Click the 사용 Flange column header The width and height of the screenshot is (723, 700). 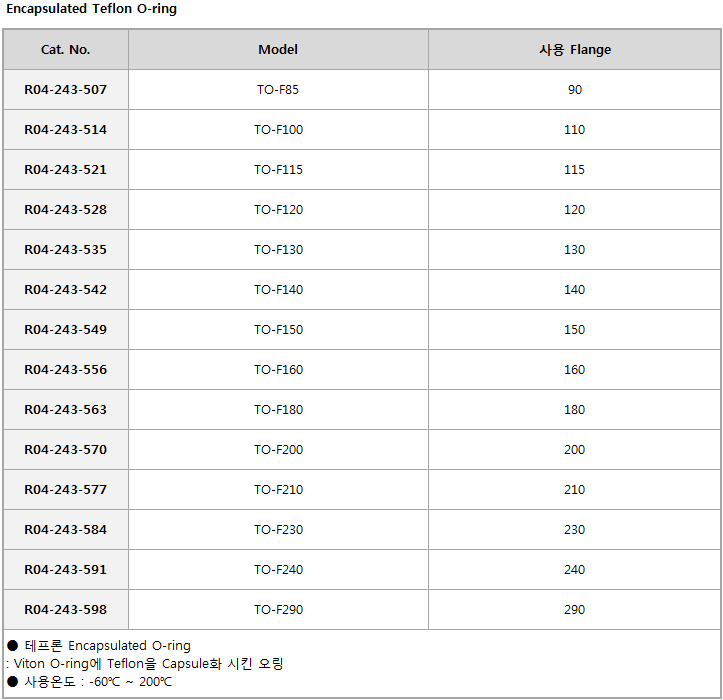pyautogui.click(x=575, y=49)
